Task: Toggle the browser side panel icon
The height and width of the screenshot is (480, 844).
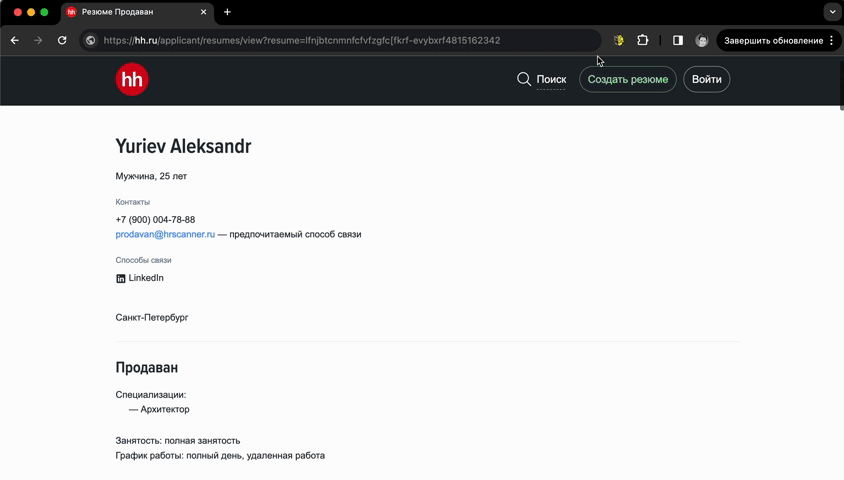Action: [678, 41]
